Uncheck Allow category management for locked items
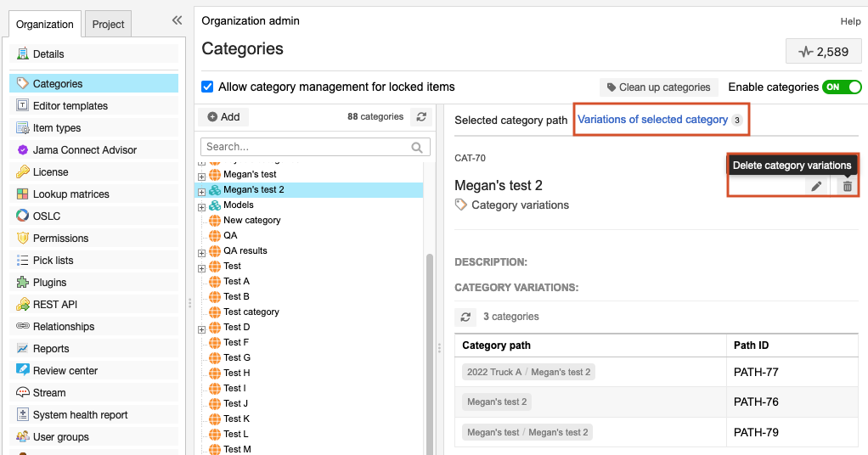 [x=207, y=87]
